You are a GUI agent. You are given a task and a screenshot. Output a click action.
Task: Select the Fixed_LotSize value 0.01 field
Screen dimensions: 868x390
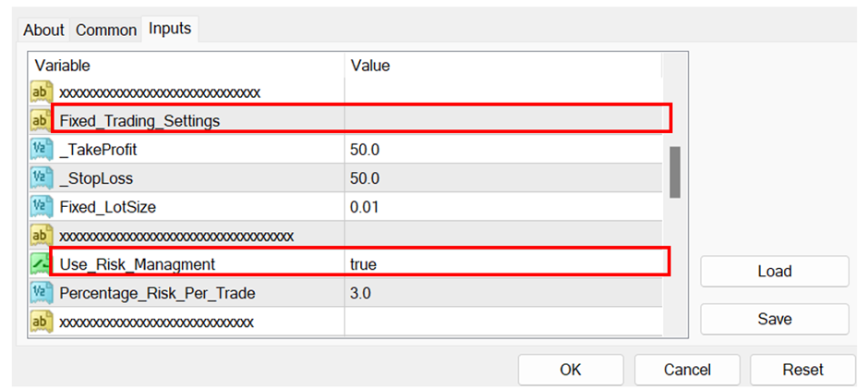pyautogui.click(x=366, y=207)
